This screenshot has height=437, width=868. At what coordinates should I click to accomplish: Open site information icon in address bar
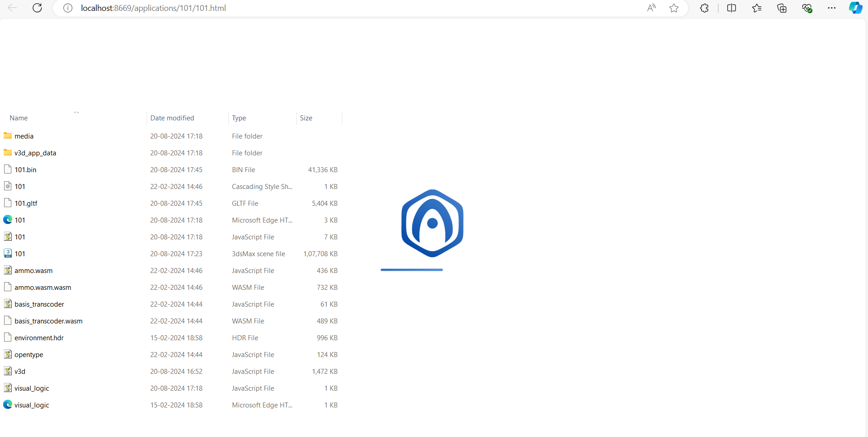(x=68, y=8)
